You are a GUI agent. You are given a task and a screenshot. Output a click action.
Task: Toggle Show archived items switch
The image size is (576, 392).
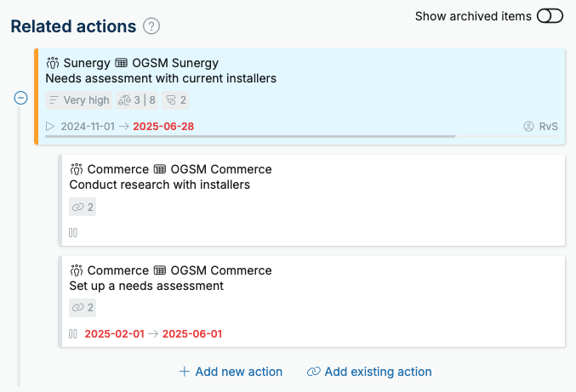tap(550, 16)
